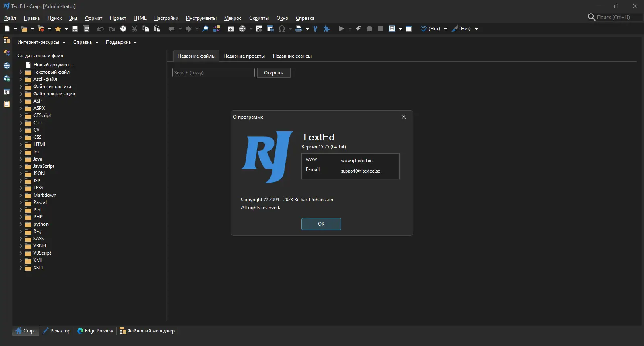Switch to Недавние проекты tab

point(244,56)
